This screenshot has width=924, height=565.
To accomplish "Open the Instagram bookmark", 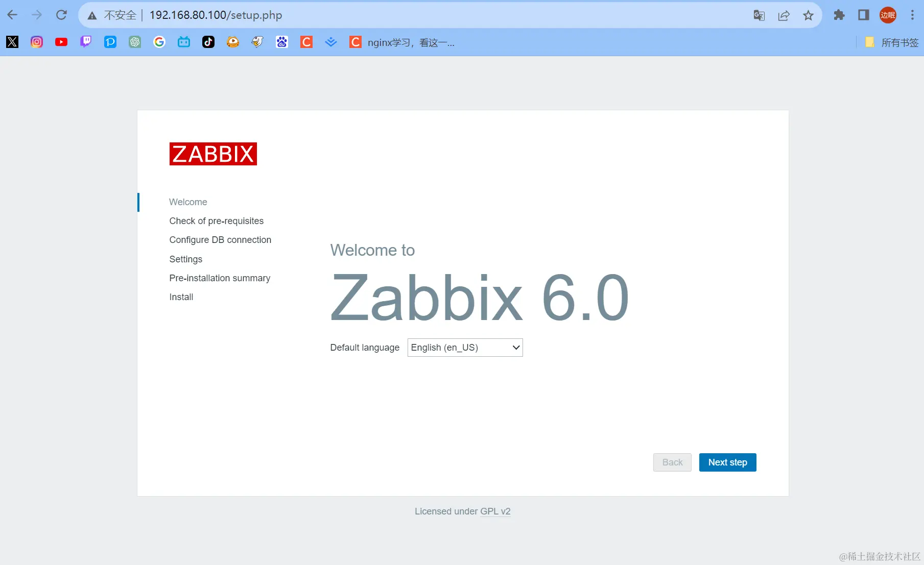I will click(37, 42).
